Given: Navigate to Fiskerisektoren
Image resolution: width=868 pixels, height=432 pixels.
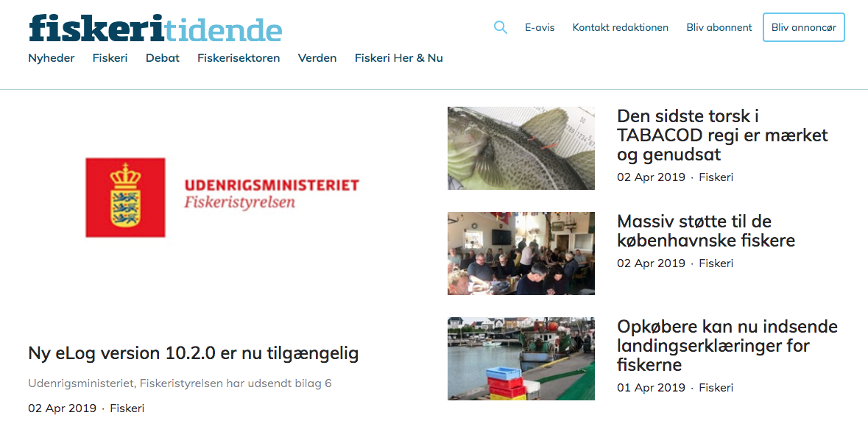Looking at the screenshot, I should click(239, 58).
